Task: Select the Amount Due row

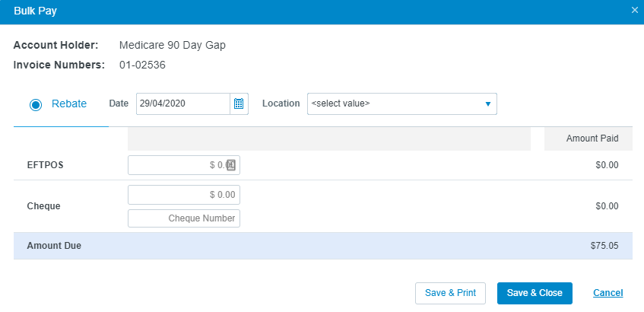Action: tap(323, 246)
